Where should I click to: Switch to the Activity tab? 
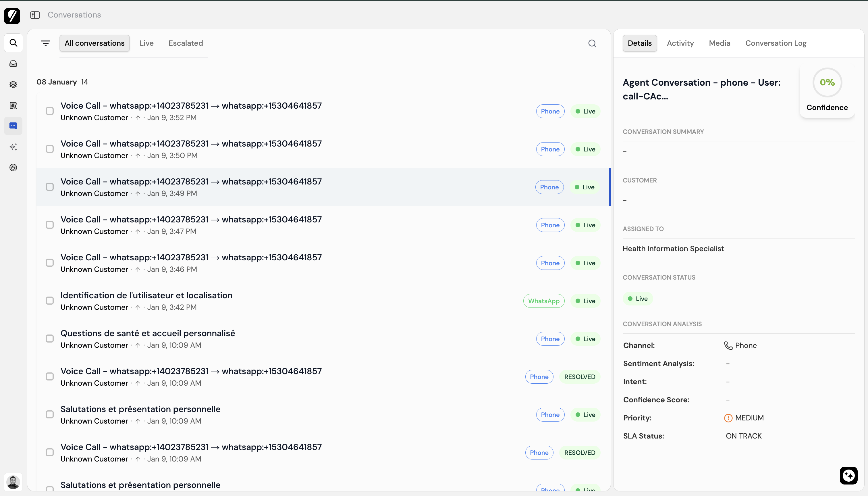[680, 43]
